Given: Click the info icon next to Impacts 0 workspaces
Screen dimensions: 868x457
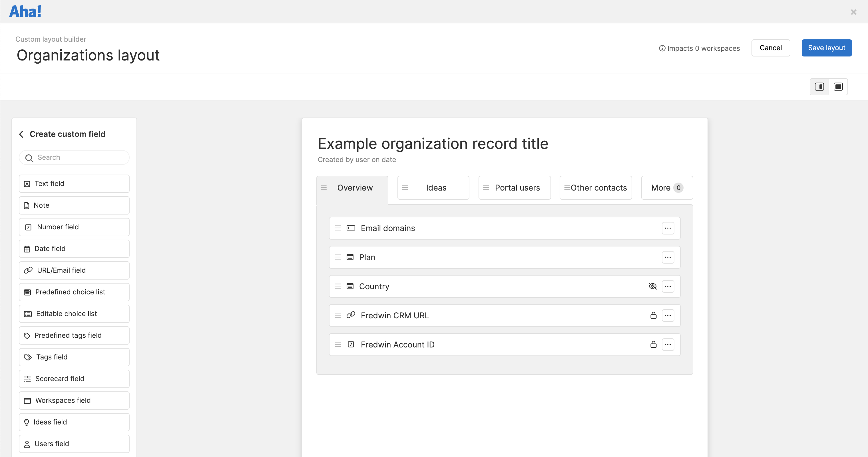Looking at the screenshot, I should coord(662,48).
